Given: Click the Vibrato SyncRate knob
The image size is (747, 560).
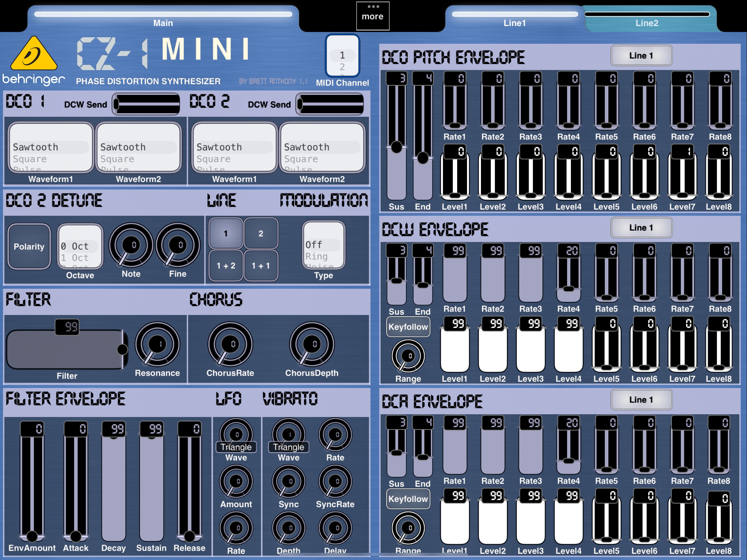Looking at the screenshot, I should [335, 481].
